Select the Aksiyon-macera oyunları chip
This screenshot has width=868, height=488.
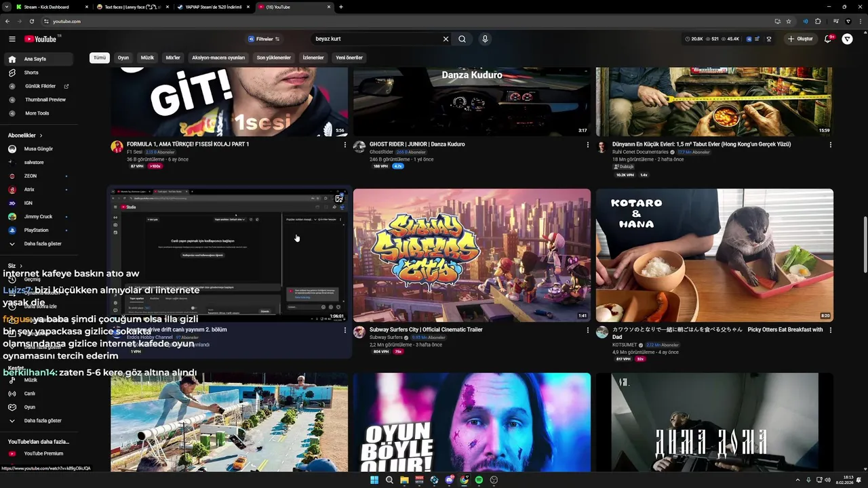(218, 58)
